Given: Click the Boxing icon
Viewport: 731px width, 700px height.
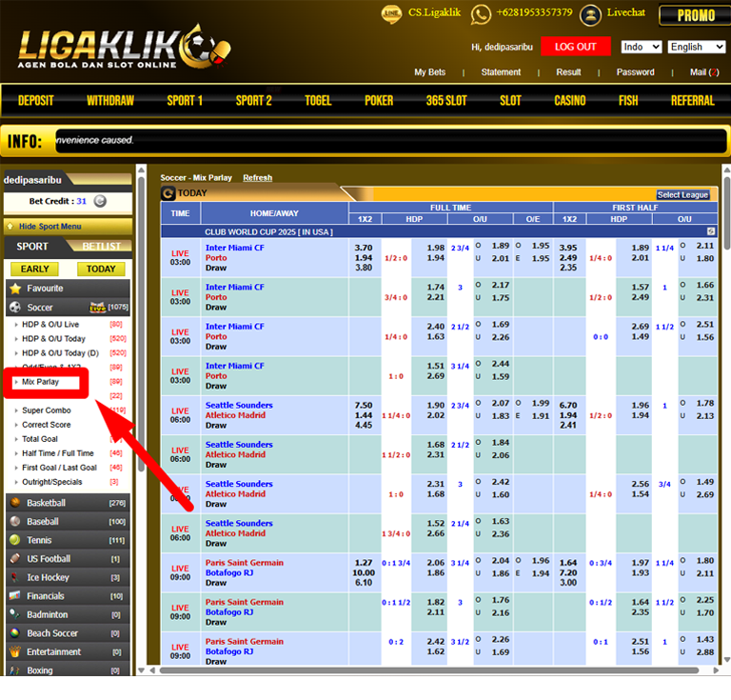Looking at the screenshot, I should click(x=15, y=670).
